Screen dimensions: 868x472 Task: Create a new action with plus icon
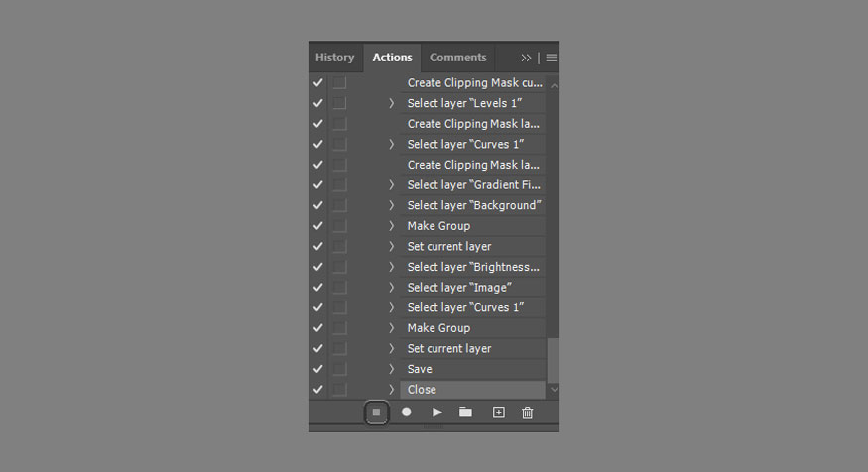tap(499, 413)
